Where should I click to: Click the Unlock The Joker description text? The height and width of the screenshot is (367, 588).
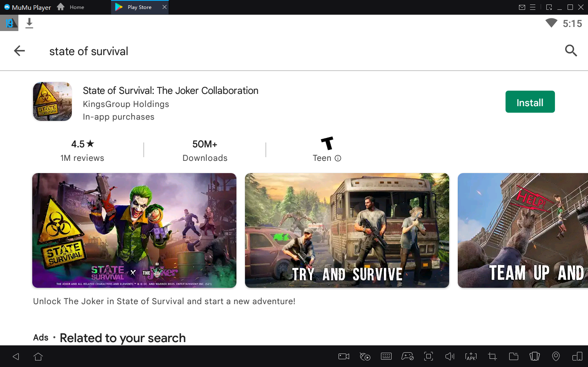click(164, 301)
